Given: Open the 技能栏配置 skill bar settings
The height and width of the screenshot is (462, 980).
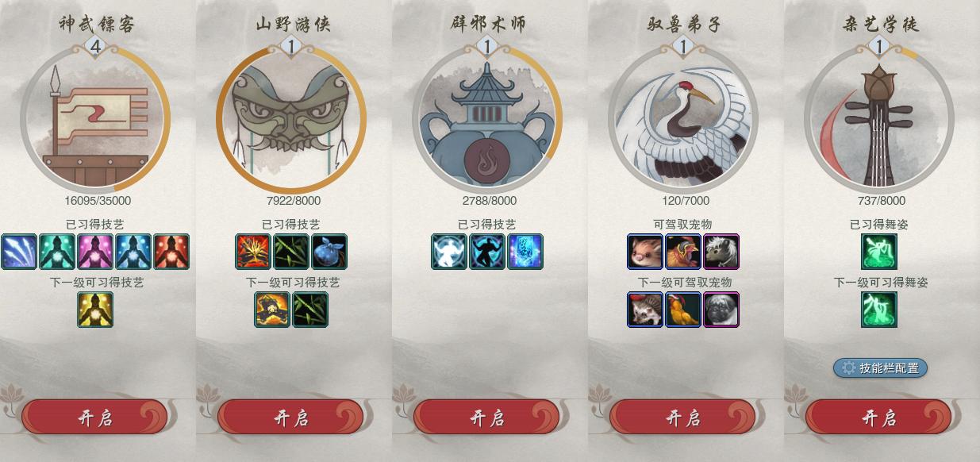Looking at the screenshot, I should click(880, 368).
